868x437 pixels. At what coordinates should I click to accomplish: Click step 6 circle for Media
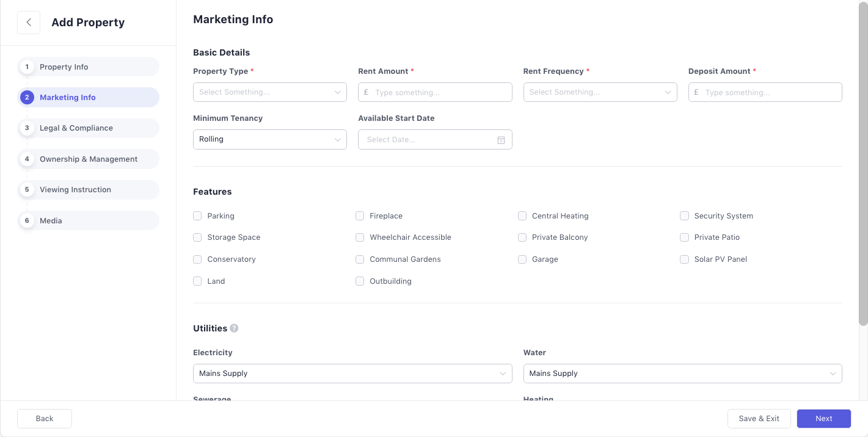pyautogui.click(x=27, y=221)
